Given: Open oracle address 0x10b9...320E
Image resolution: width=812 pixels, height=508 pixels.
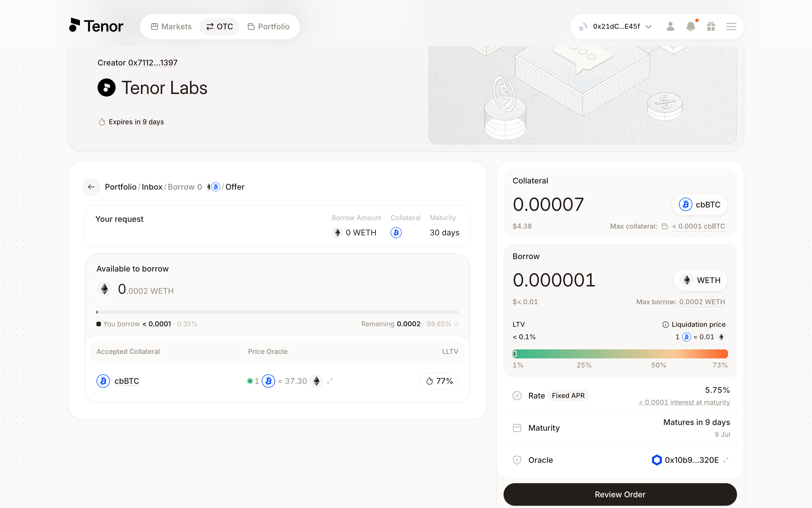Looking at the screenshot, I should pos(692,460).
